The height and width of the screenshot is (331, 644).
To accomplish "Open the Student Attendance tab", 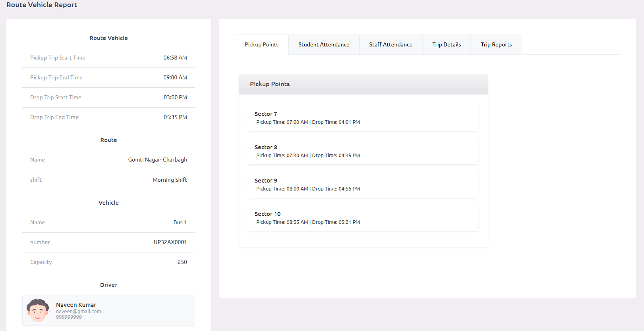I will tap(324, 44).
